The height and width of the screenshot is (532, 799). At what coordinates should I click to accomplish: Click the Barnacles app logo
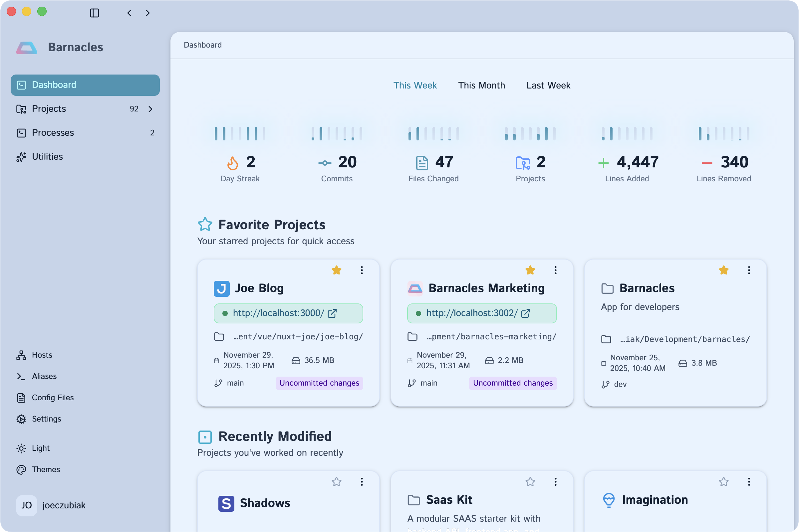26,47
